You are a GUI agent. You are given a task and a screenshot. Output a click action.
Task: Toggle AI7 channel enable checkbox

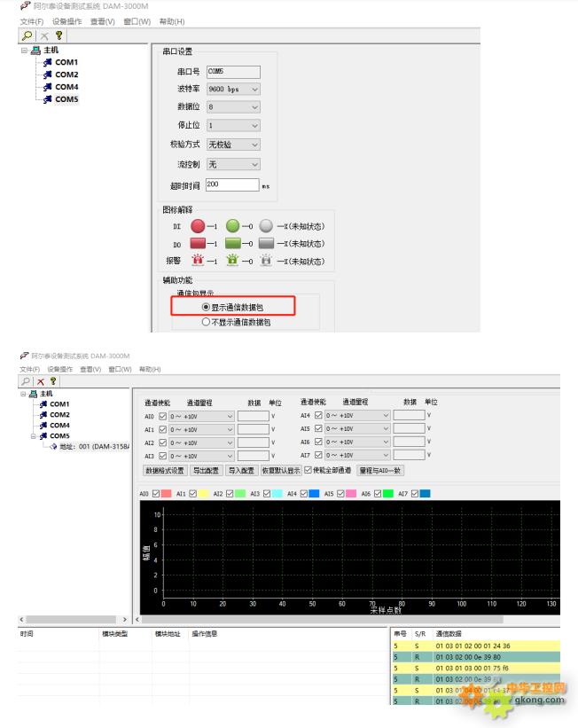(x=318, y=455)
